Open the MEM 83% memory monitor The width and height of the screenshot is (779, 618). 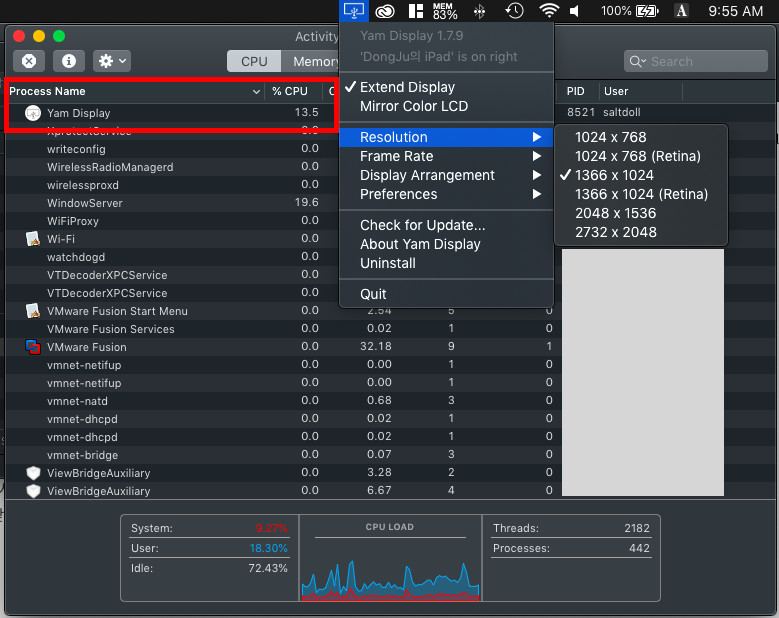[x=444, y=11]
